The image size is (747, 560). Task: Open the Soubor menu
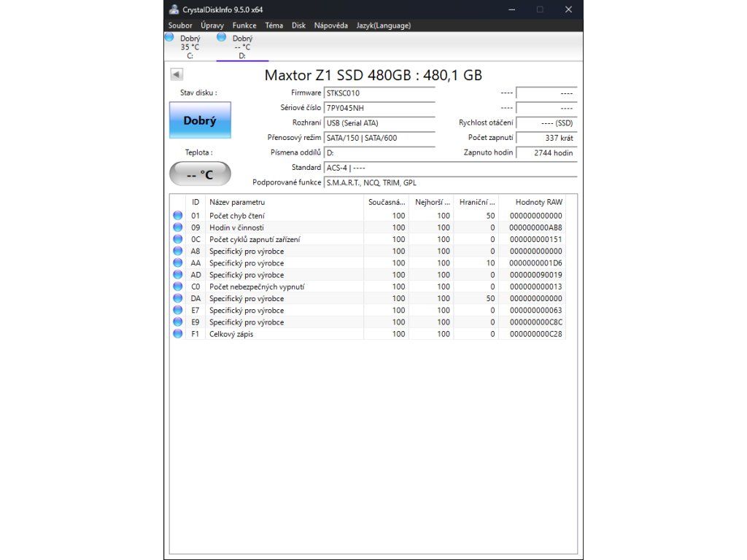coord(180,26)
